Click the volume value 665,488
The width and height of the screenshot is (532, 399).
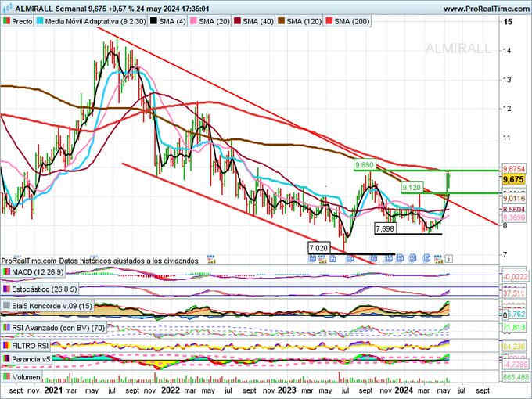click(515, 377)
